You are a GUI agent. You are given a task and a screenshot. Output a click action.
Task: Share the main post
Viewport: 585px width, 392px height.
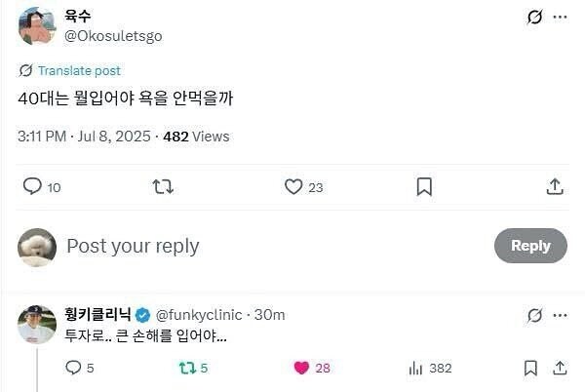(555, 186)
